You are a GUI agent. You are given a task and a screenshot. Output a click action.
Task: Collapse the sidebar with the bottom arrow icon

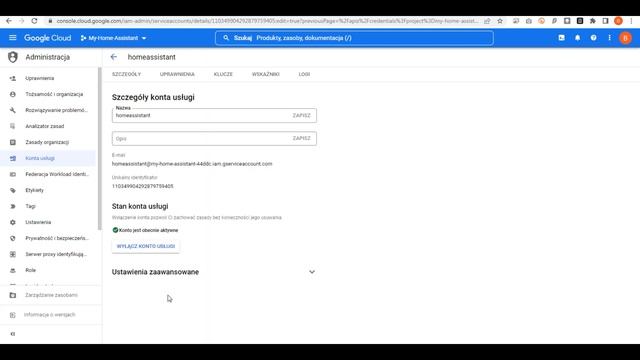(x=13, y=334)
